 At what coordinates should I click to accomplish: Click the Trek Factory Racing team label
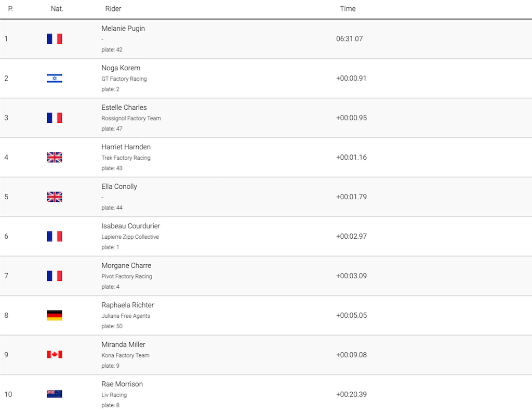coord(126,158)
